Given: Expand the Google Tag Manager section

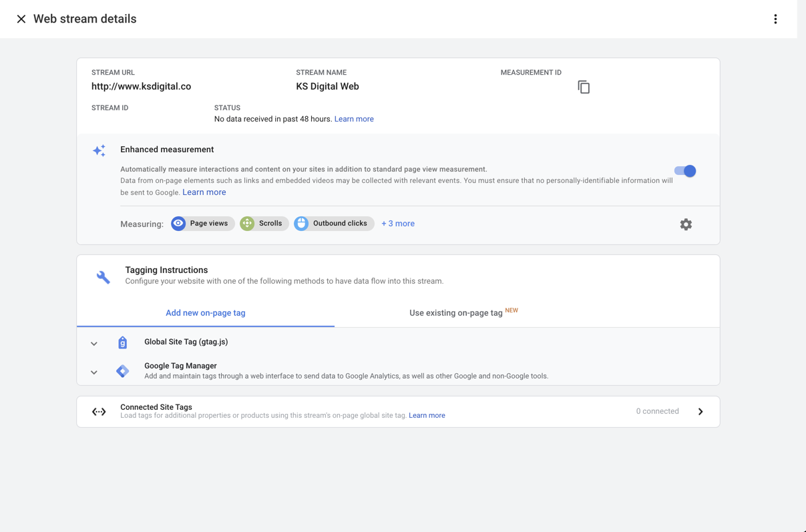Looking at the screenshot, I should tap(94, 372).
